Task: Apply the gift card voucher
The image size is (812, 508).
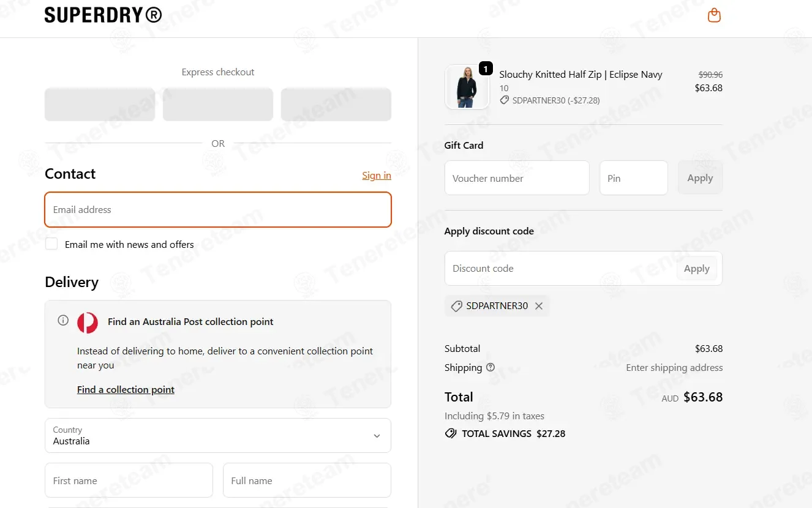Action: [x=700, y=177]
